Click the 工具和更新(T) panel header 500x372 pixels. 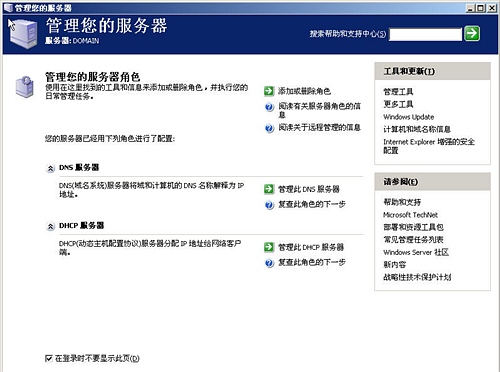click(x=432, y=71)
